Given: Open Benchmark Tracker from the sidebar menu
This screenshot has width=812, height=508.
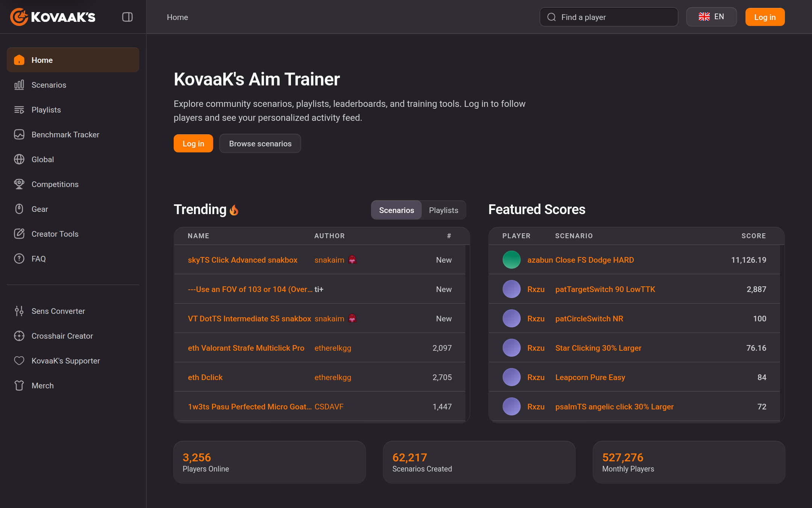Looking at the screenshot, I should pyautogui.click(x=73, y=134).
